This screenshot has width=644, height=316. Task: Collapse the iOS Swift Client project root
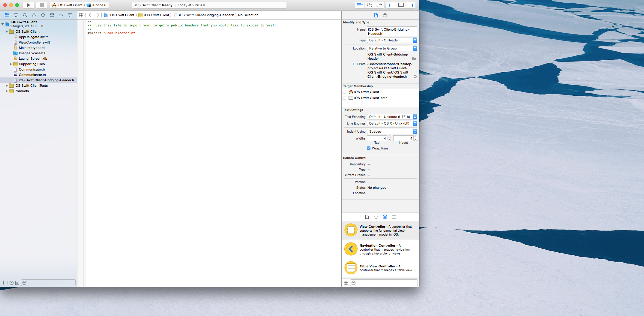point(3,24)
